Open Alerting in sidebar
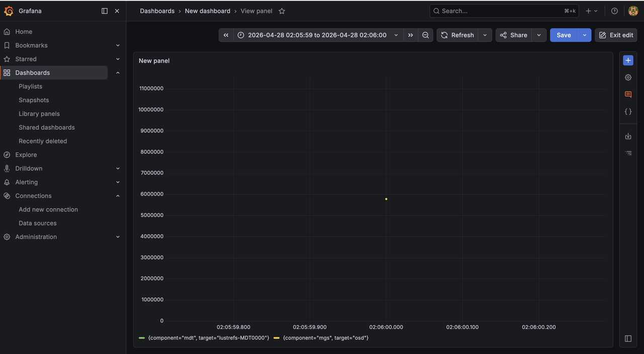The width and height of the screenshot is (644, 354). [26, 182]
